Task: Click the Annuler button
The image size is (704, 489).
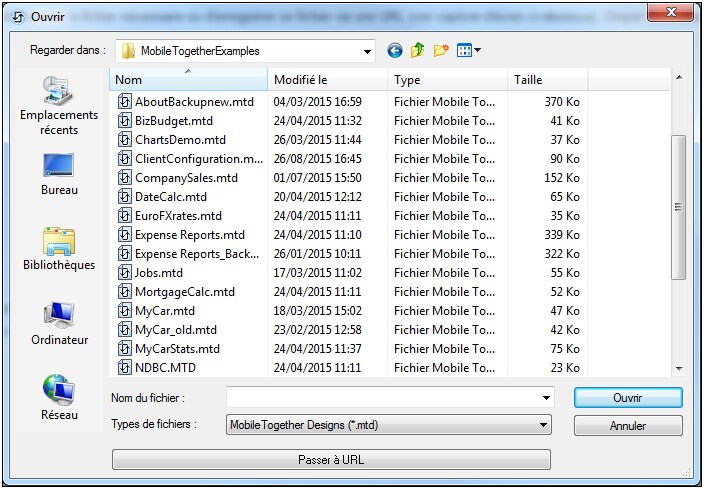Action: pyautogui.click(x=628, y=425)
